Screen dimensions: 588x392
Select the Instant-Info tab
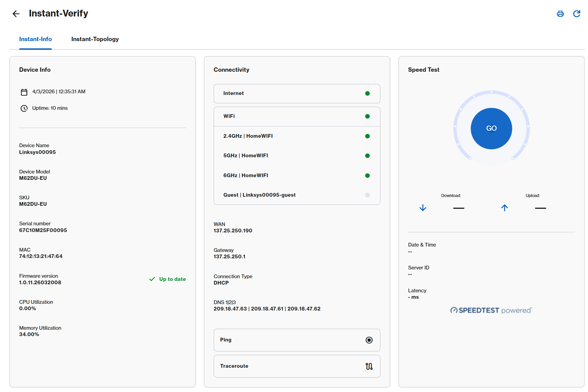(x=35, y=39)
